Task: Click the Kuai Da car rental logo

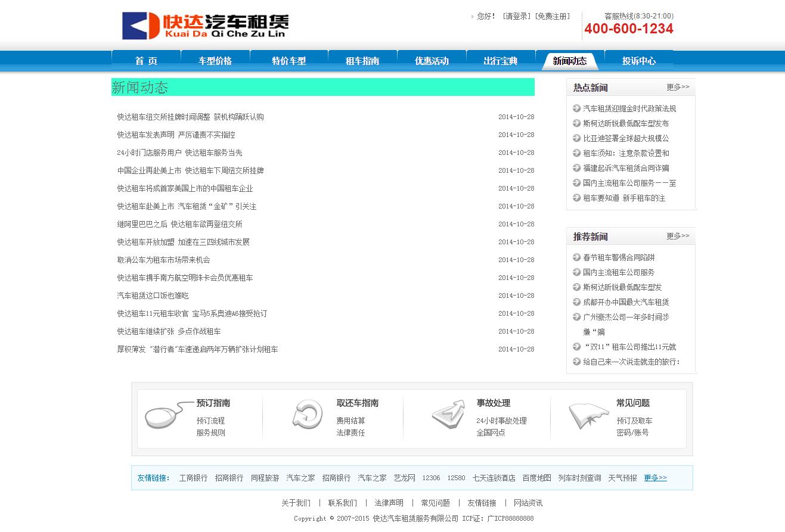Action: tap(205, 26)
